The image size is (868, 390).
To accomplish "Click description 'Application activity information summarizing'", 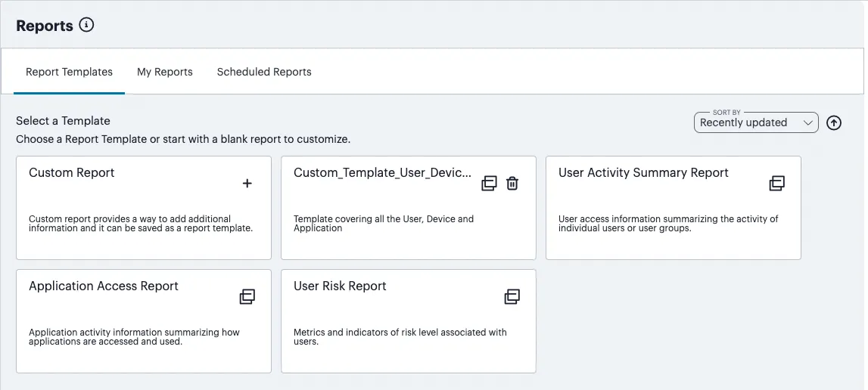I will (x=134, y=337).
